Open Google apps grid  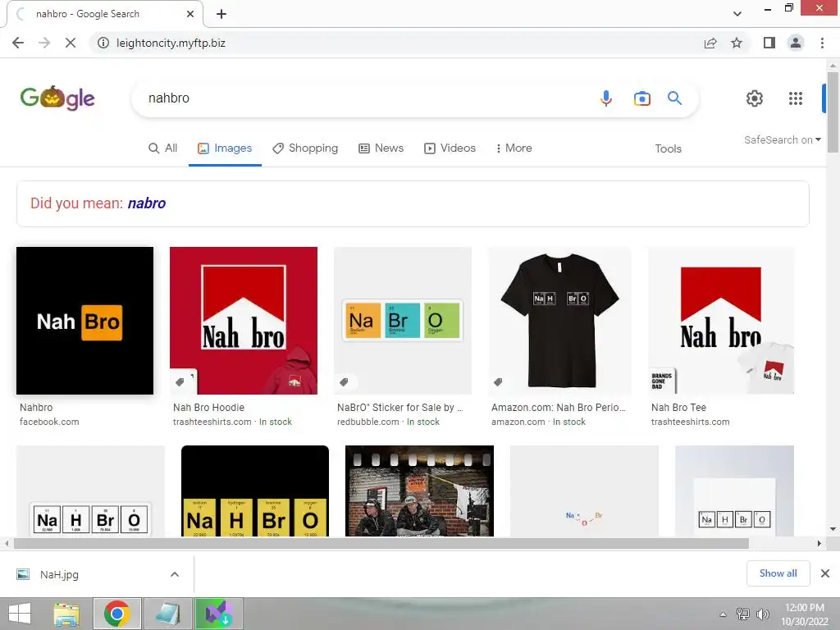[796, 98]
